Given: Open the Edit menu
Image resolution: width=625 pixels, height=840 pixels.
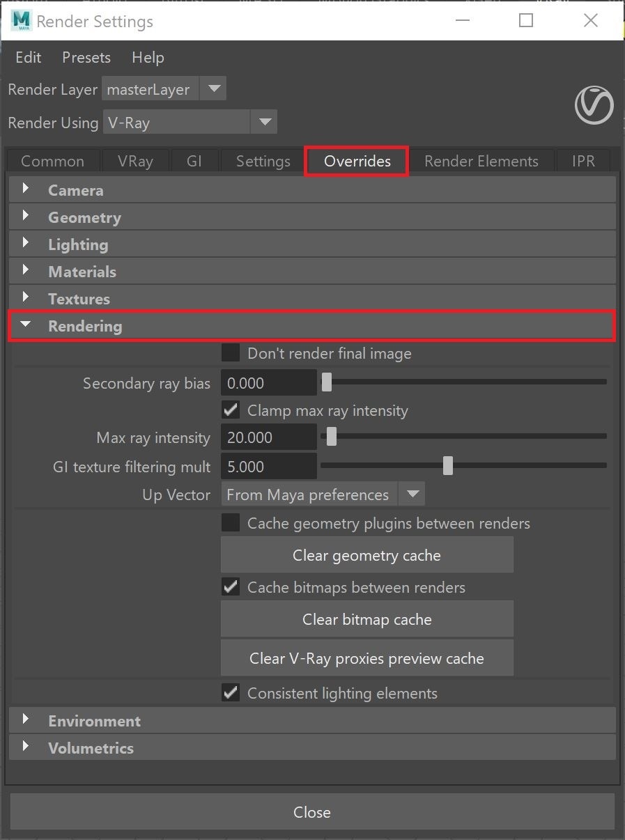Looking at the screenshot, I should point(29,57).
